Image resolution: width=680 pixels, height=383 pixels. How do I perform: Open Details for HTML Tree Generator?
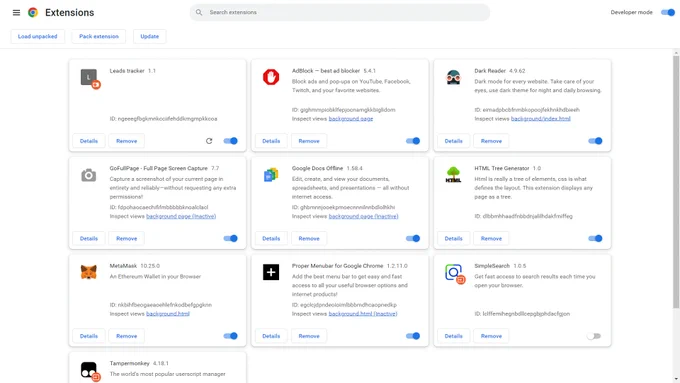[x=454, y=239]
